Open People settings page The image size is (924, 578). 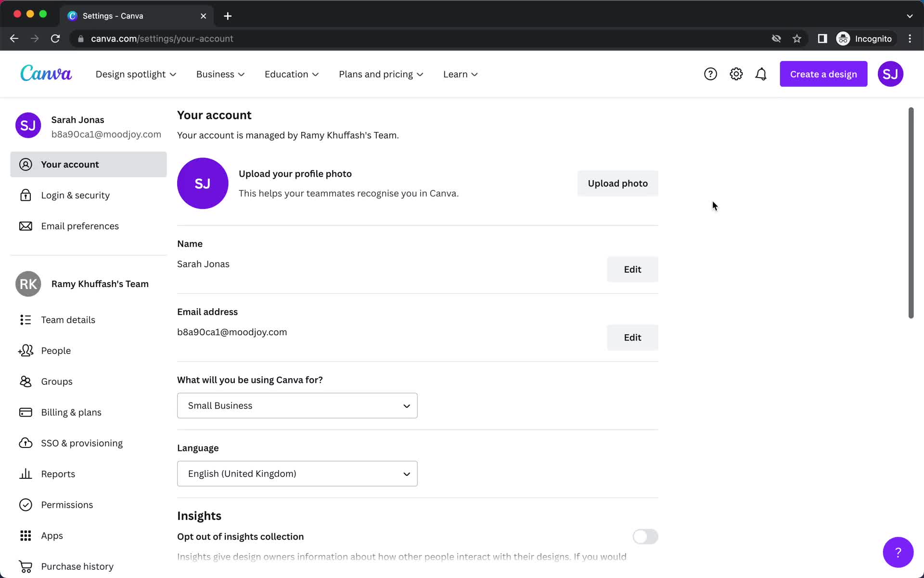coord(89,351)
